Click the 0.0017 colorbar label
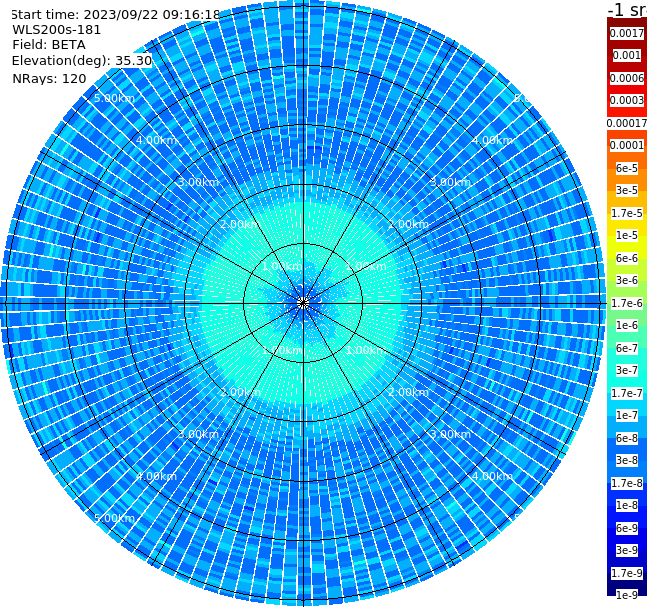The image size is (647, 607). coord(626,33)
